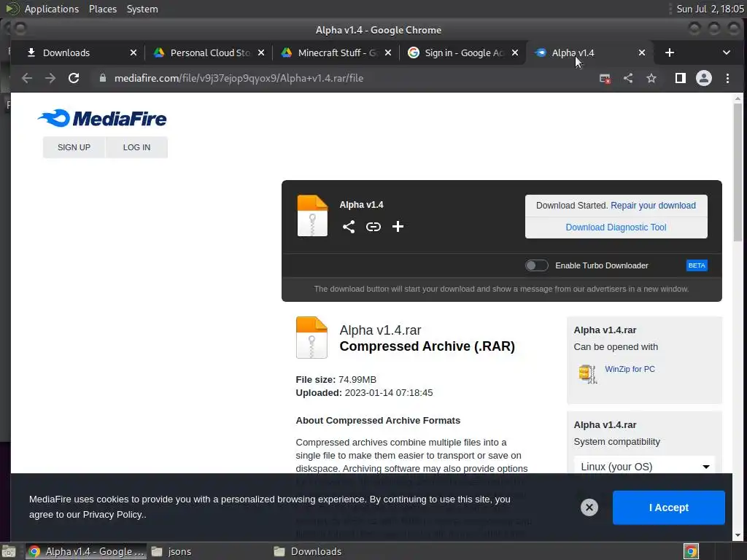Close the Downloads tab
Viewport: 747px width, 560px height.
(x=133, y=52)
